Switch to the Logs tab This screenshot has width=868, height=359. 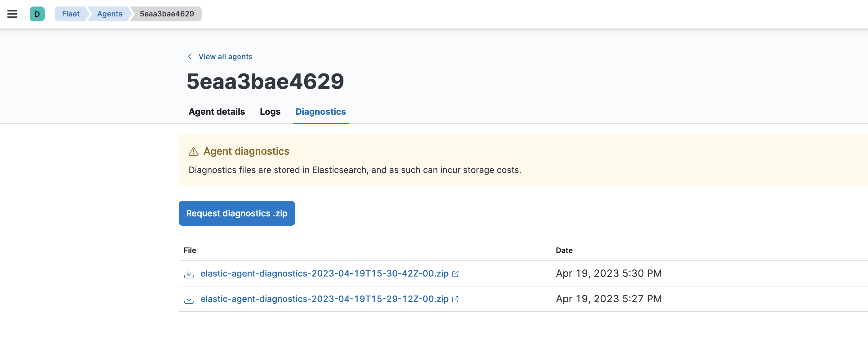point(270,112)
